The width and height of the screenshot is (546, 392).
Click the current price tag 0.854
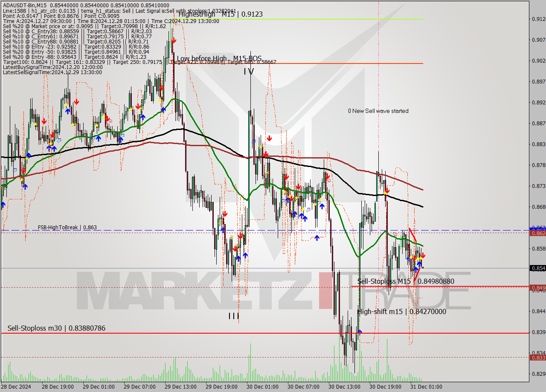(x=537, y=268)
